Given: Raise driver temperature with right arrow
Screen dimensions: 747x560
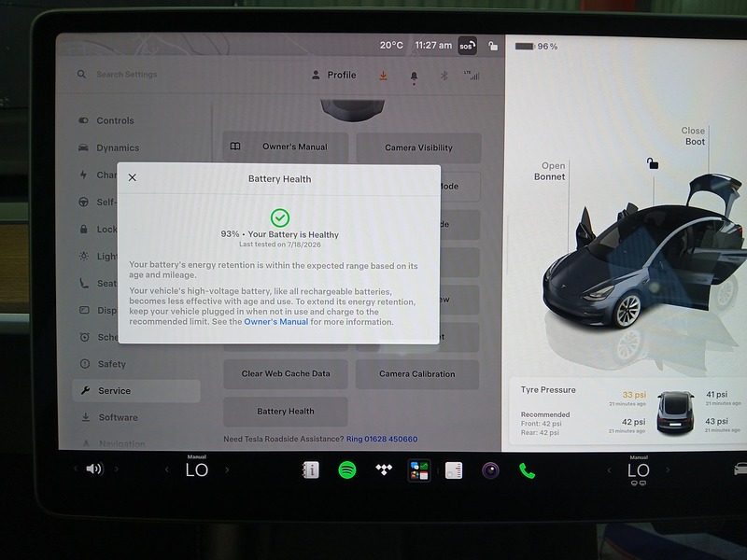Looking at the screenshot, I should click(227, 470).
